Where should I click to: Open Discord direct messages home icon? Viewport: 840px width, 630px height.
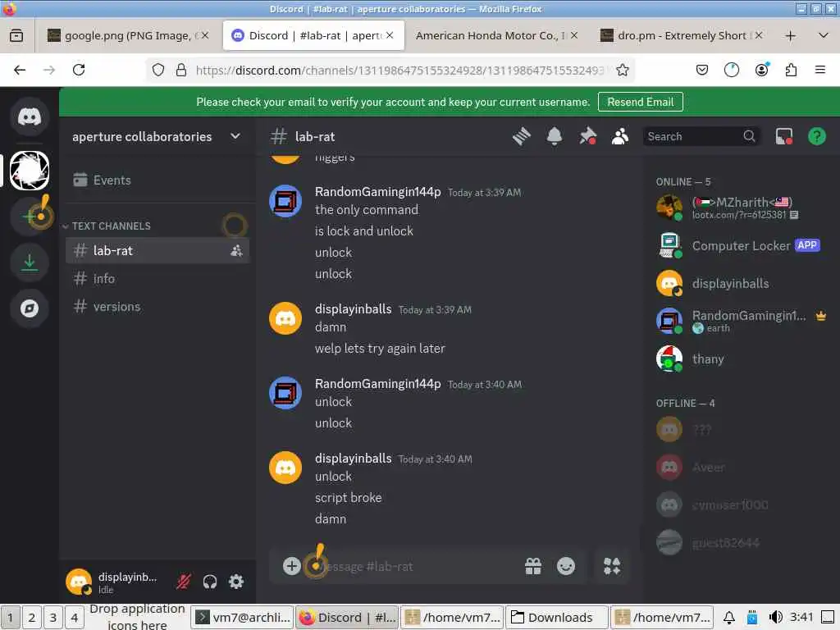(30, 116)
